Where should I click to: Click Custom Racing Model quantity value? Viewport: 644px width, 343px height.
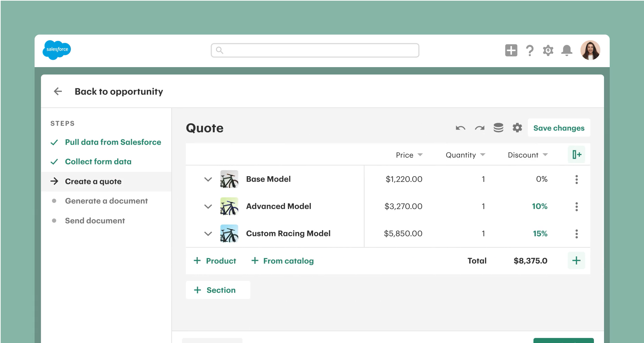tap(483, 234)
